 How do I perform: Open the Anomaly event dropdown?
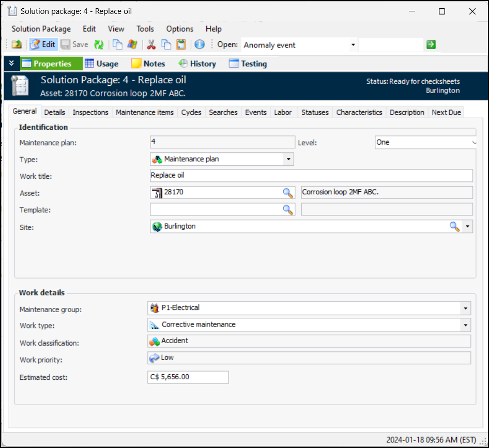pos(353,45)
